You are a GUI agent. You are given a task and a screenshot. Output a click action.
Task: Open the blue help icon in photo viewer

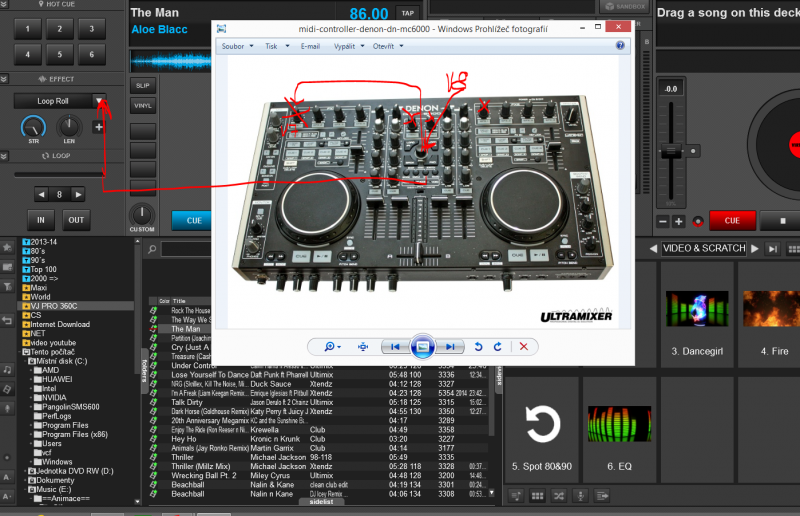click(x=620, y=45)
